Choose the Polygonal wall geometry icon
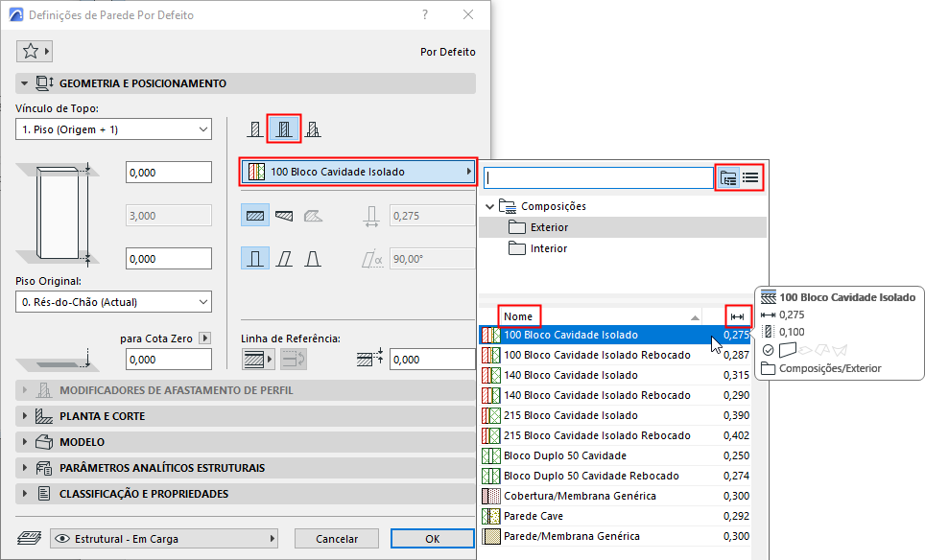This screenshot has height=560, width=925. [x=313, y=216]
